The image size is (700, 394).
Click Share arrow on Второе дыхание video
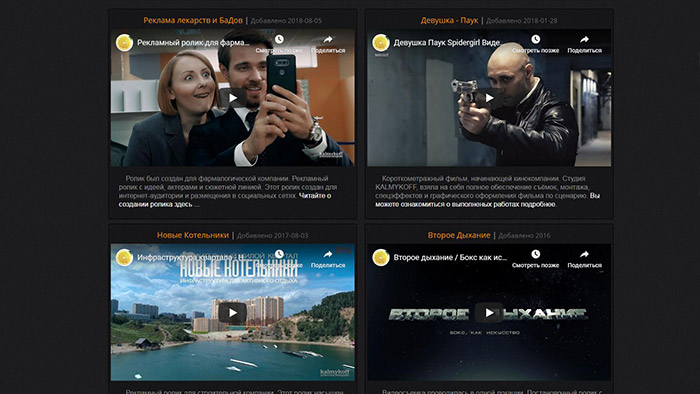click(x=584, y=254)
